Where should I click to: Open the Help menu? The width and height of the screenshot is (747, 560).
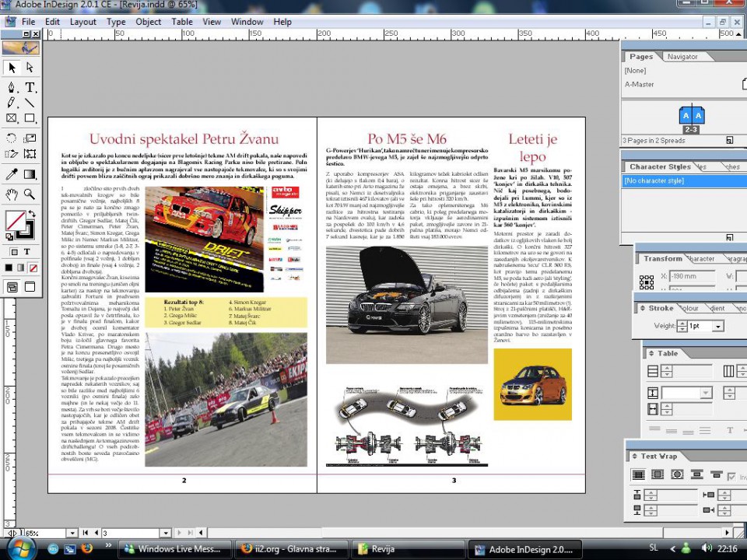pos(282,22)
